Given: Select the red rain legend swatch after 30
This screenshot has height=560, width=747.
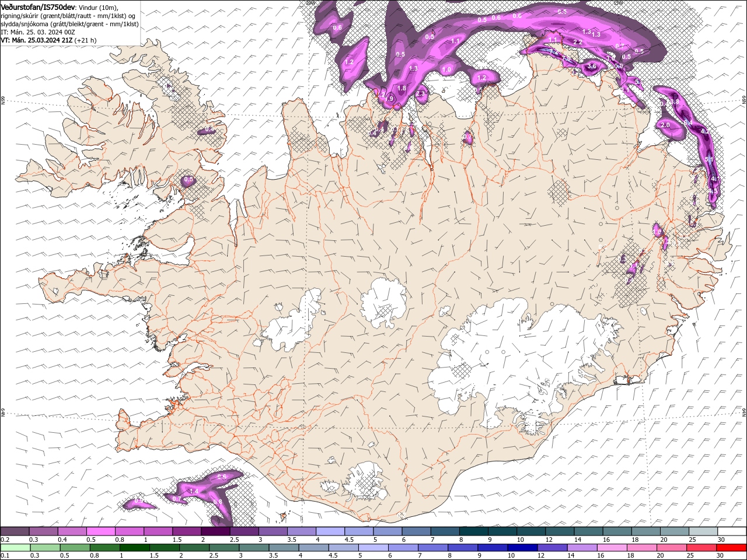Looking at the screenshot, I should [x=730, y=548].
